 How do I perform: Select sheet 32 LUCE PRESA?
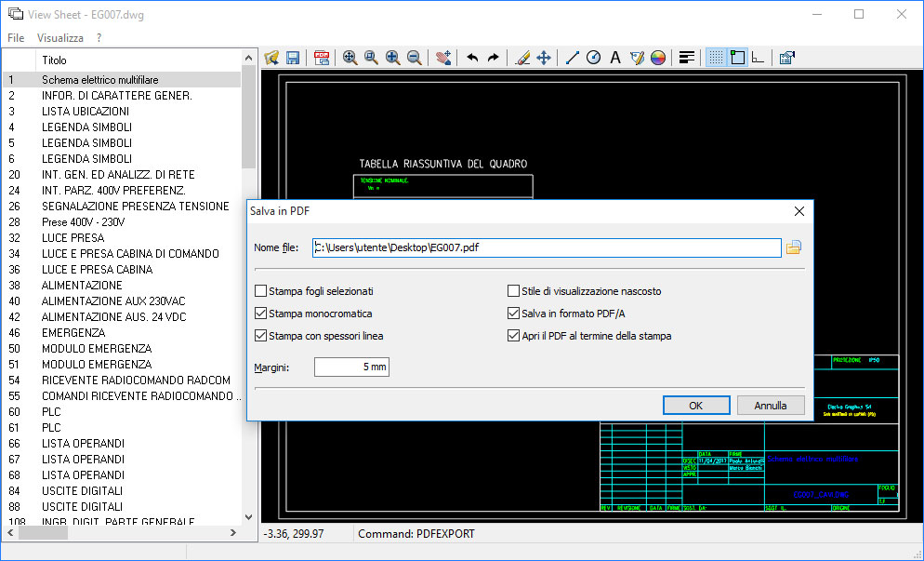coord(122,238)
